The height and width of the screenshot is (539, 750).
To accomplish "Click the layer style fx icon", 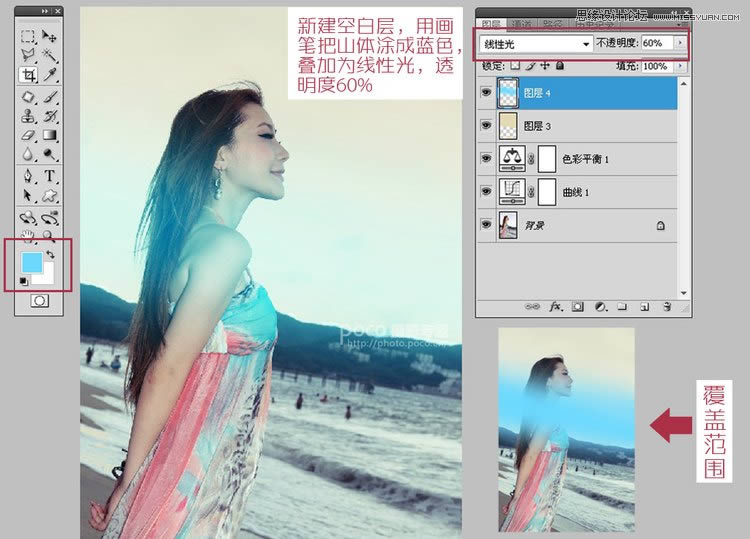I will (557, 307).
